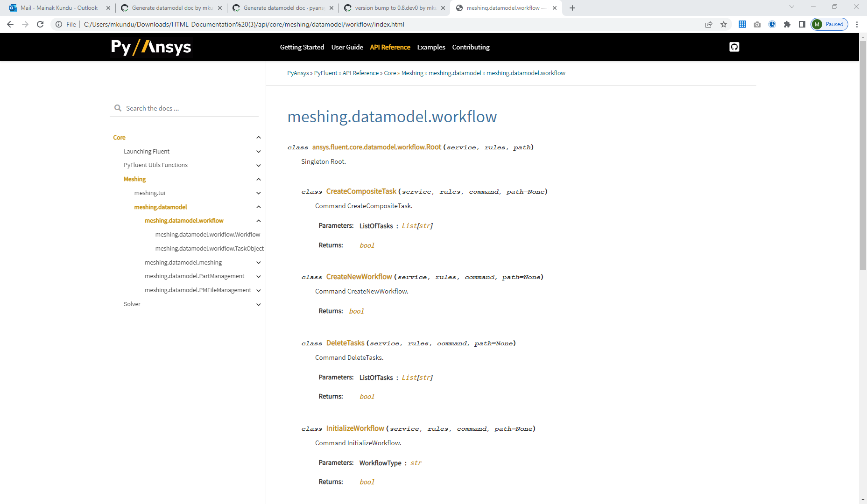
Task: Click the Paused profile button
Action: pyautogui.click(x=830, y=24)
